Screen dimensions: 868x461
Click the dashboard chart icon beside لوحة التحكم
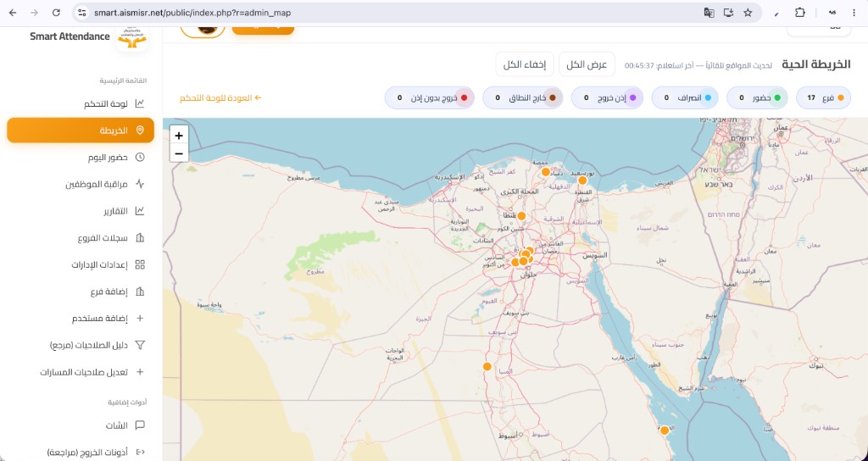(140, 103)
